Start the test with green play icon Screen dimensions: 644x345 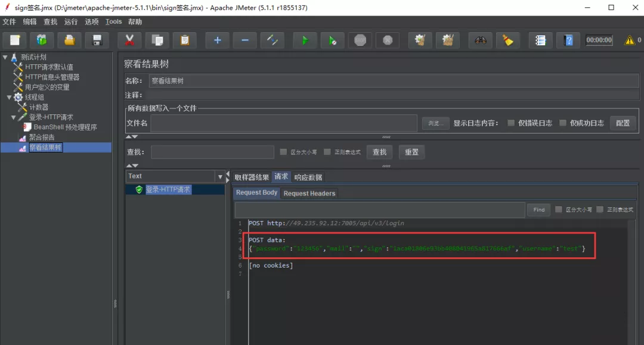click(x=305, y=40)
